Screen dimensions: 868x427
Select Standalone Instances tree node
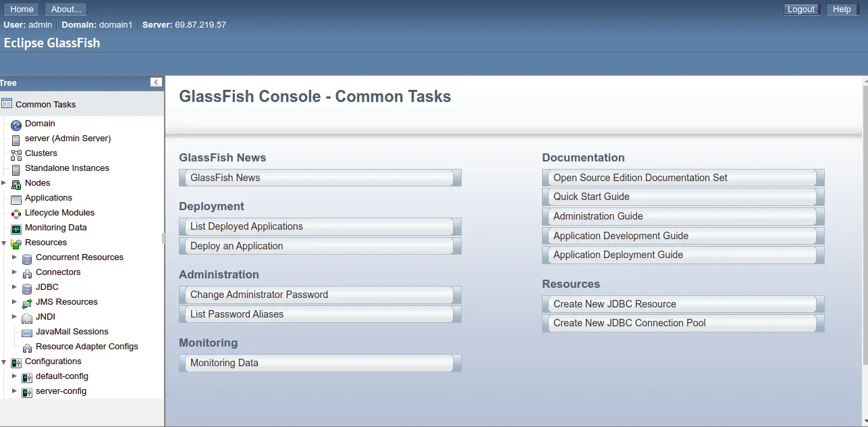coord(67,168)
